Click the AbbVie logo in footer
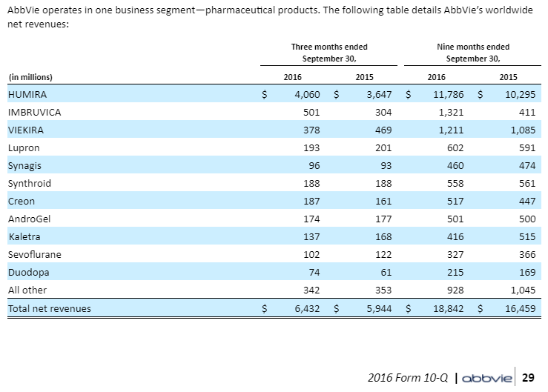This screenshot has width=548, height=392. [x=487, y=379]
